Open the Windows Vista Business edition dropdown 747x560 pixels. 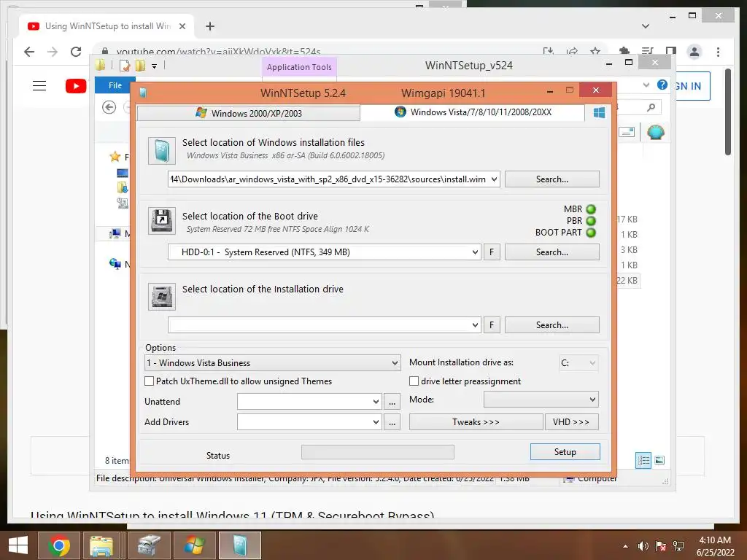click(272, 363)
